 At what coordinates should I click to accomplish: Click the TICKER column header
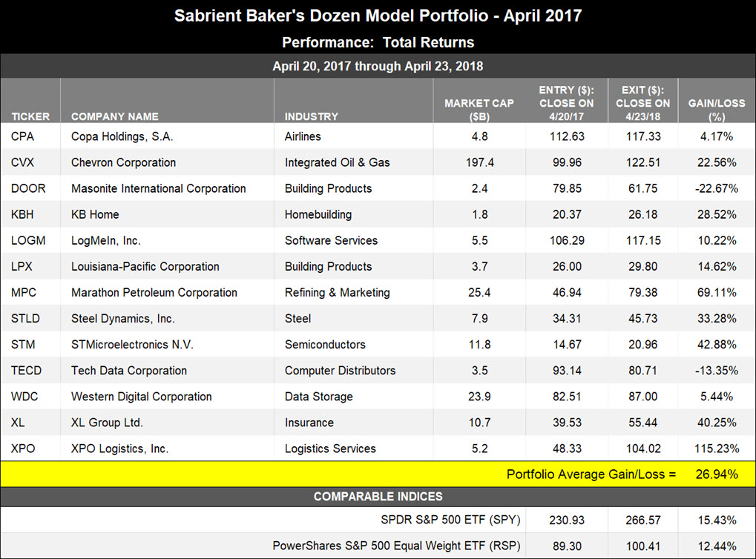click(x=30, y=116)
